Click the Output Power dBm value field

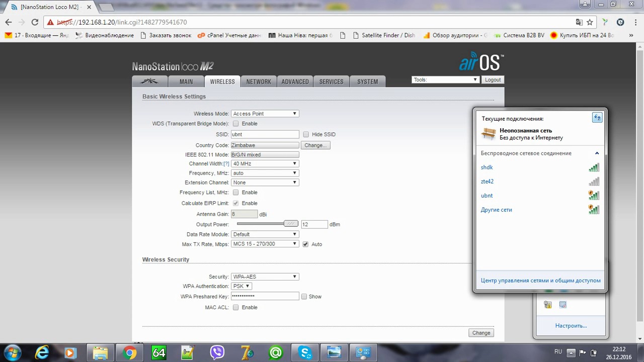click(314, 224)
